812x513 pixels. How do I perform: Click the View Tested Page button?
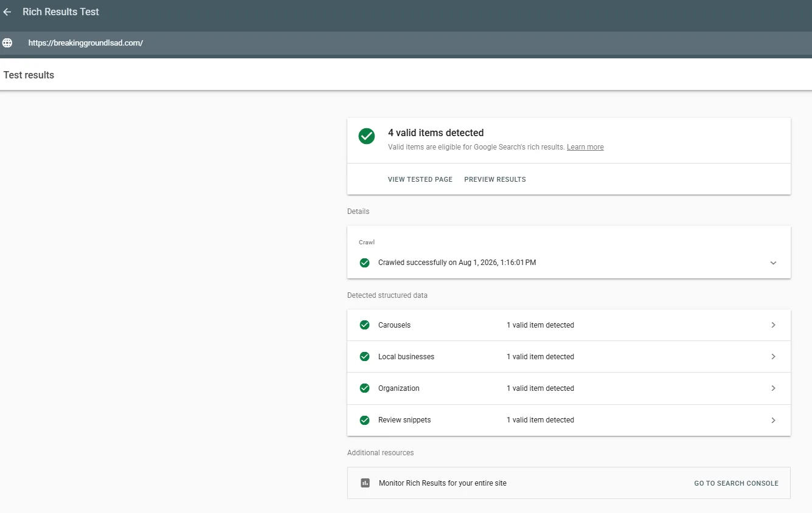[420, 179]
